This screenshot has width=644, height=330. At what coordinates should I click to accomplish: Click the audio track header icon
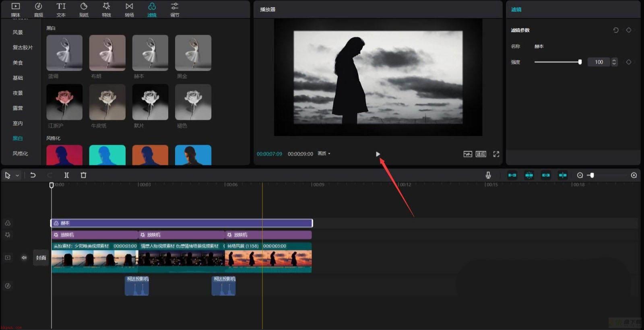pyautogui.click(x=8, y=286)
